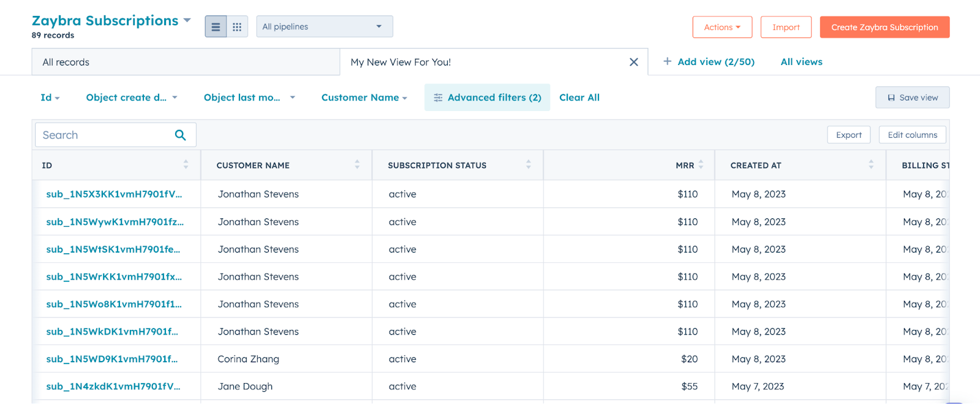Open subscription sub_1N5WywK1vmH7901fz...

click(x=115, y=222)
